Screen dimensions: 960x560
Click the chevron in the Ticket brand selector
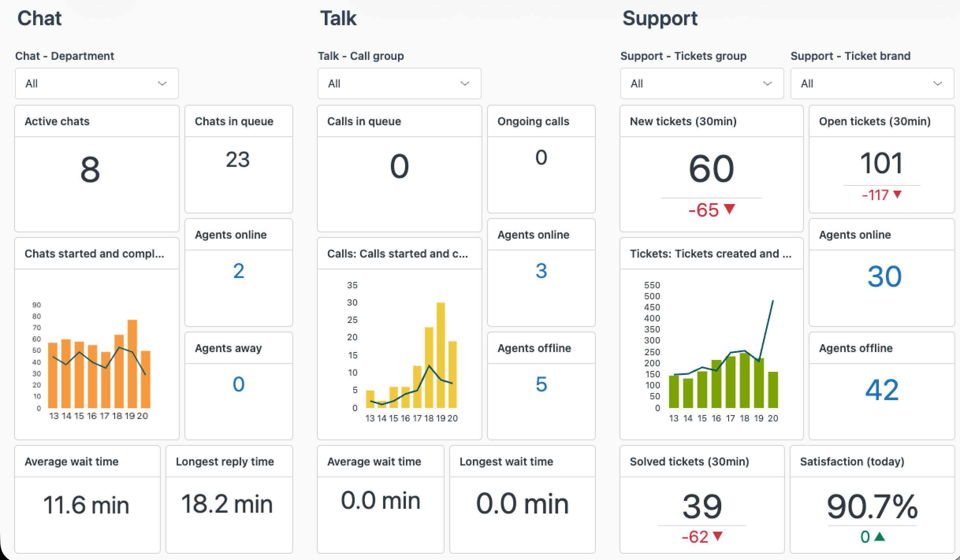(x=938, y=83)
